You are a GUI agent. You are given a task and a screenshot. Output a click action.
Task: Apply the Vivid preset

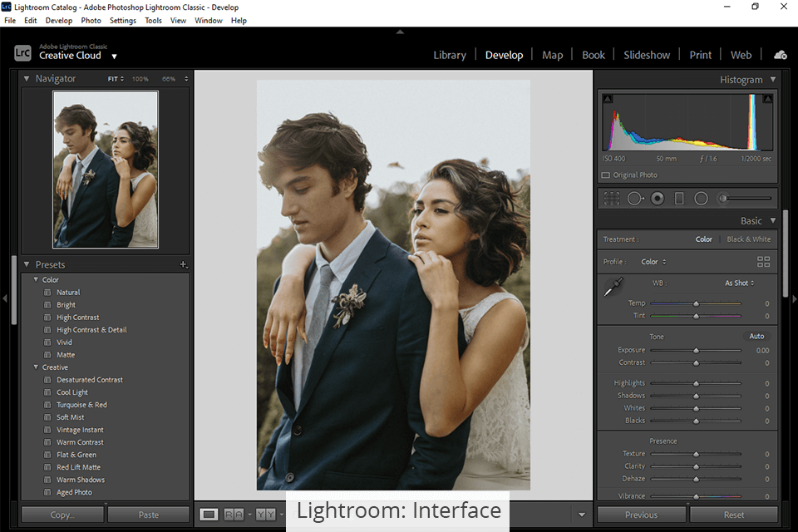pyautogui.click(x=64, y=342)
